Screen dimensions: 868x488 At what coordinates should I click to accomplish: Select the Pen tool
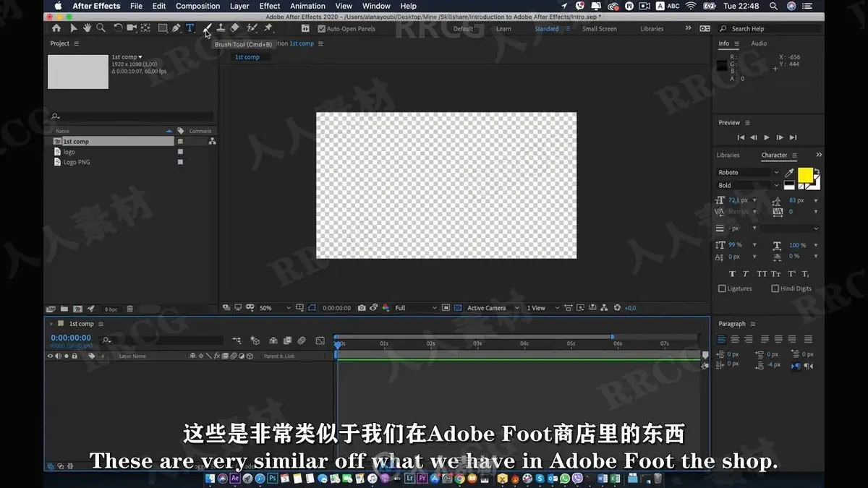(176, 28)
